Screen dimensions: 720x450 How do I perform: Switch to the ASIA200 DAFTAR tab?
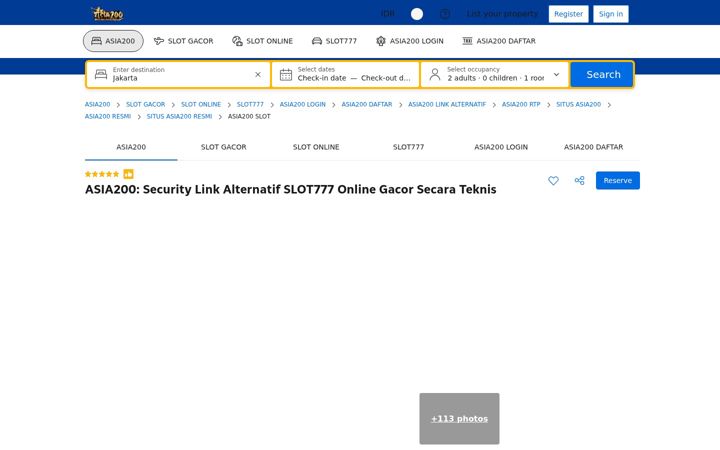click(593, 147)
